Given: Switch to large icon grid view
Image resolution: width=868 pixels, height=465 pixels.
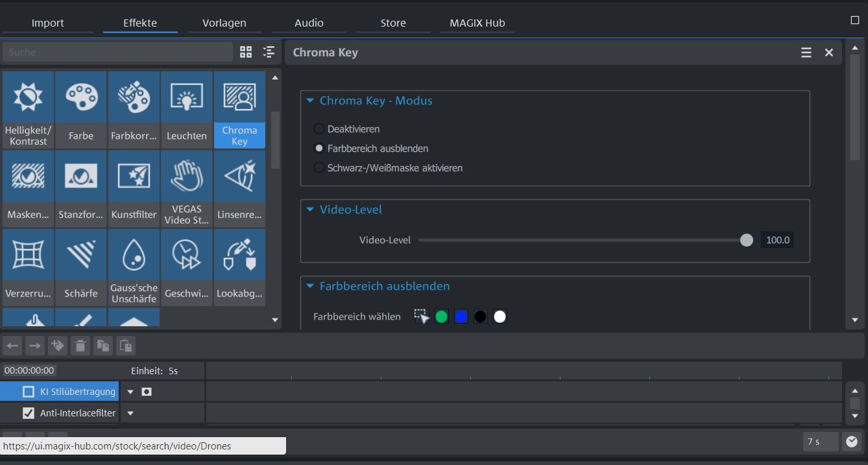Looking at the screenshot, I should [246, 53].
